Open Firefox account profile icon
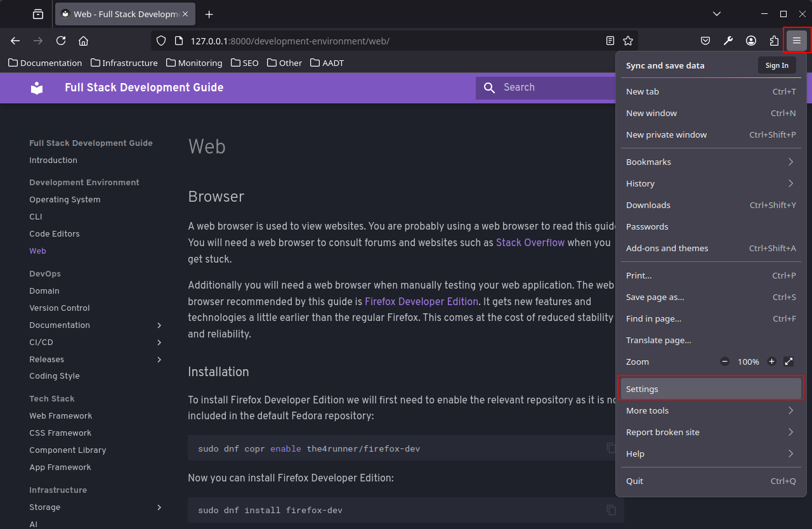Image resolution: width=812 pixels, height=529 pixels. [751, 41]
